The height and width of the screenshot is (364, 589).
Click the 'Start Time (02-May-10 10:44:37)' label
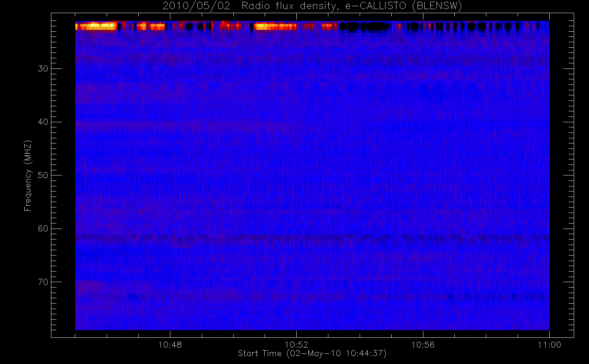tap(312, 353)
